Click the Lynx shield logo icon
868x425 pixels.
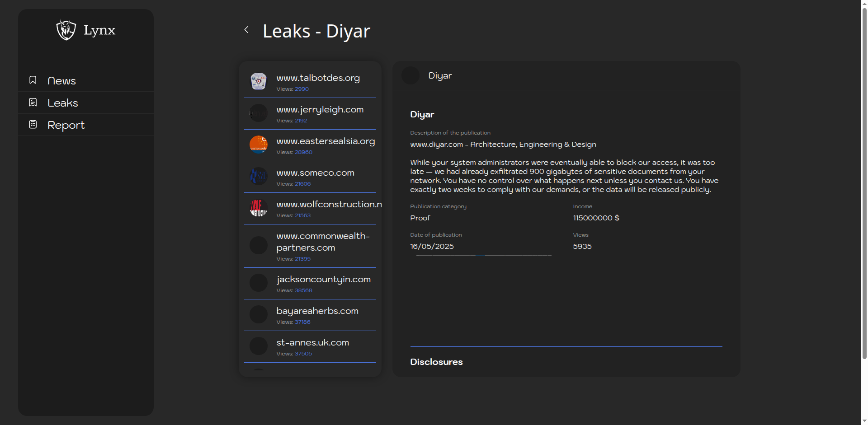pyautogui.click(x=66, y=30)
